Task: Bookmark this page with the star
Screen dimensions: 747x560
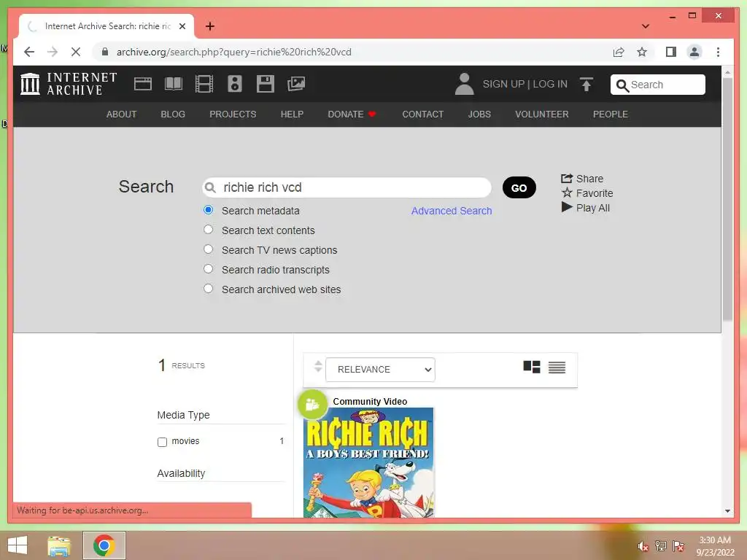Action: point(642,52)
